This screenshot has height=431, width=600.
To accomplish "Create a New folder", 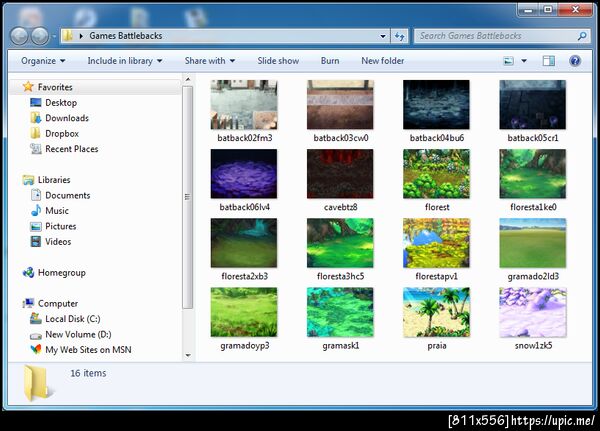I will (x=383, y=61).
